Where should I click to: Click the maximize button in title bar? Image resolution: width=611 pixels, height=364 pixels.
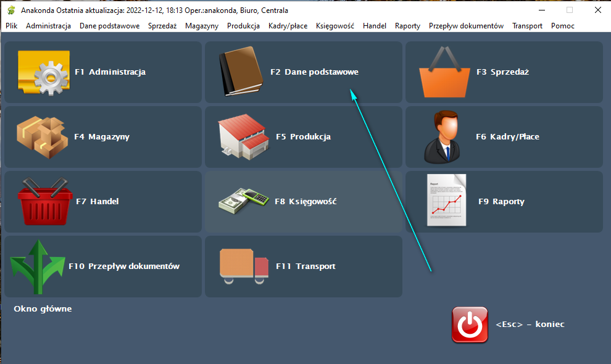(x=570, y=10)
